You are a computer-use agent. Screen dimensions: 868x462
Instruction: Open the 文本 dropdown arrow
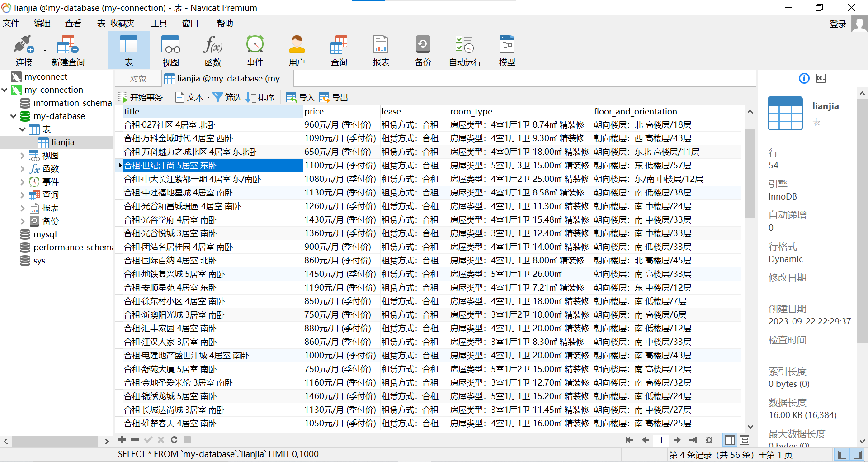tap(208, 98)
